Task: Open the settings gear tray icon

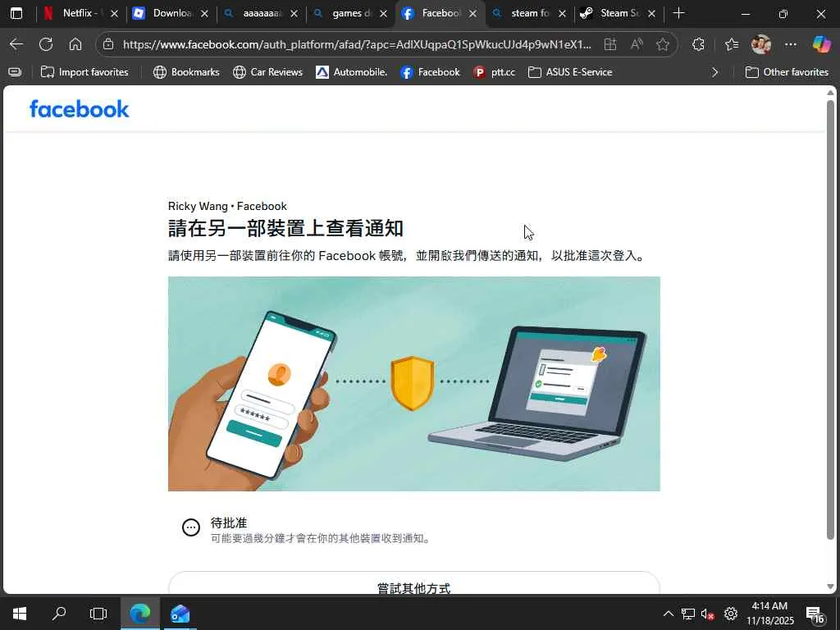Action: click(730, 614)
